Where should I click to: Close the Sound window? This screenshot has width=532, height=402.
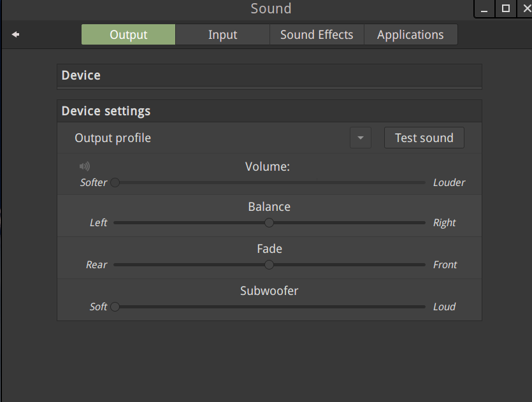click(x=526, y=9)
